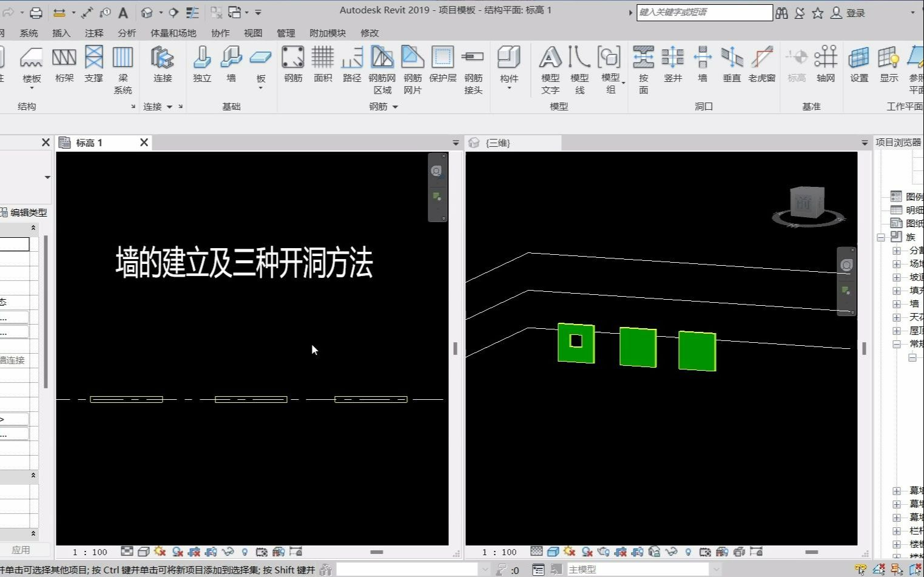Click the 登录 sign-in button
This screenshot has width=924, height=577.
(855, 12)
